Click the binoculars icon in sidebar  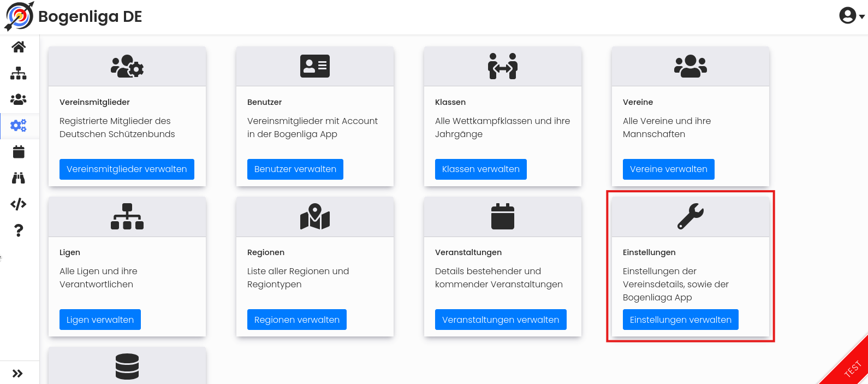point(19,178)
